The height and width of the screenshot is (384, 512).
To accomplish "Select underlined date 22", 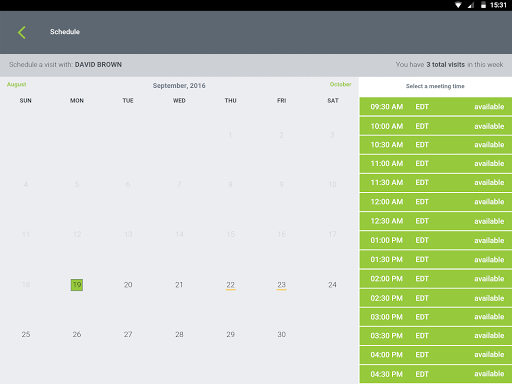I will pyautogui.click(x=230, y=285).
